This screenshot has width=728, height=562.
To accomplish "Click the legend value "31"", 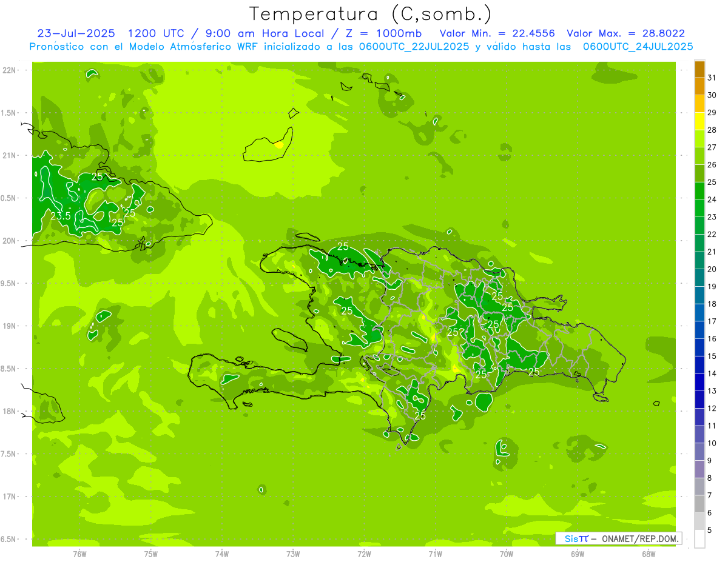I will coord(712,78).
